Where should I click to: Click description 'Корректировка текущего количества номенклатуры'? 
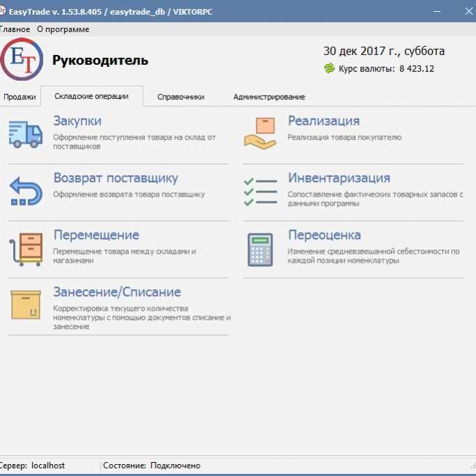point(141,318)
